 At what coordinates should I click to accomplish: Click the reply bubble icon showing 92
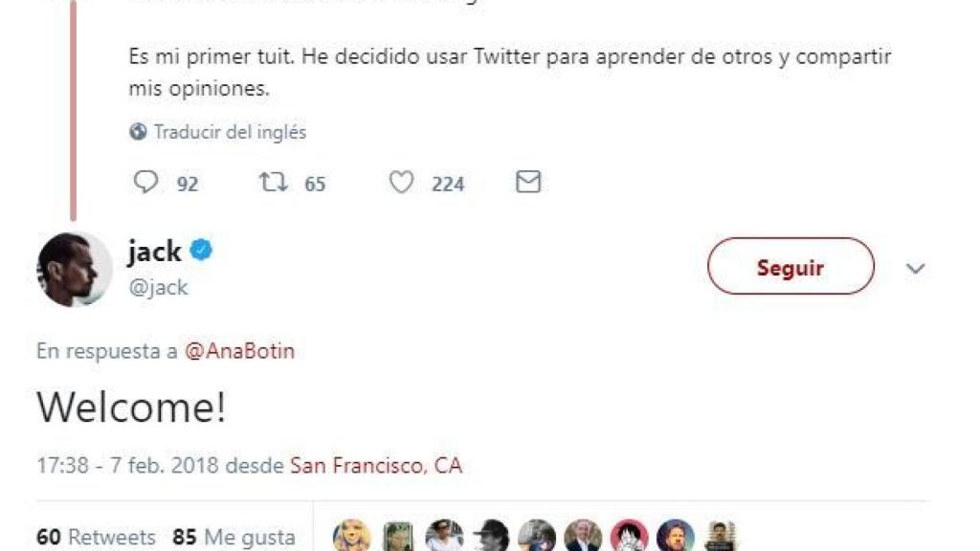pos(145,181)
